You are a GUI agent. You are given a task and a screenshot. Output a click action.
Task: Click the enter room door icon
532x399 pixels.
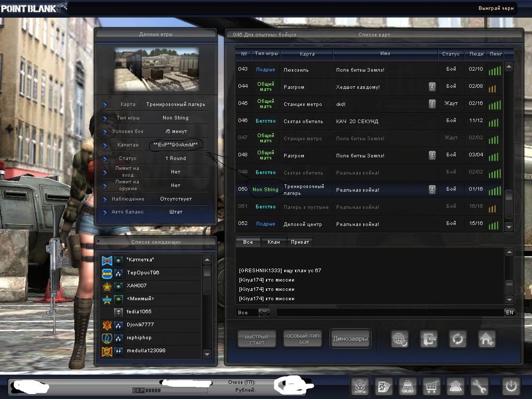(429, 339)
